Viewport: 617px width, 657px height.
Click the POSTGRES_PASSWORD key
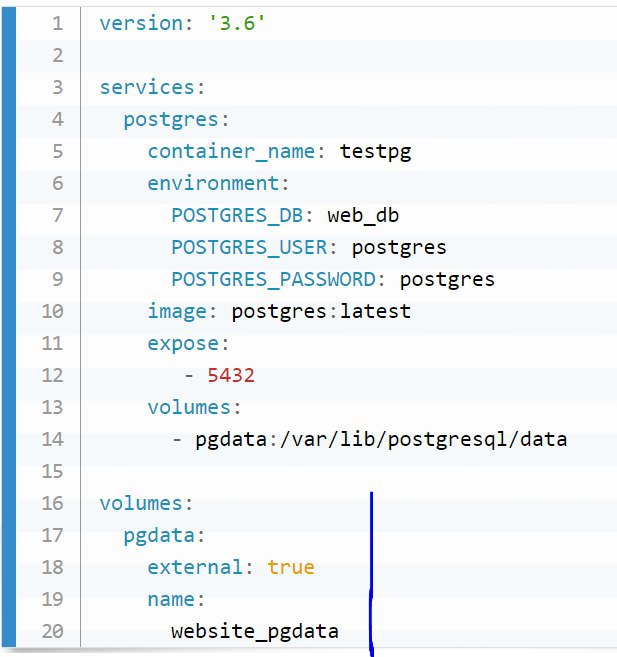coord(273,279)
